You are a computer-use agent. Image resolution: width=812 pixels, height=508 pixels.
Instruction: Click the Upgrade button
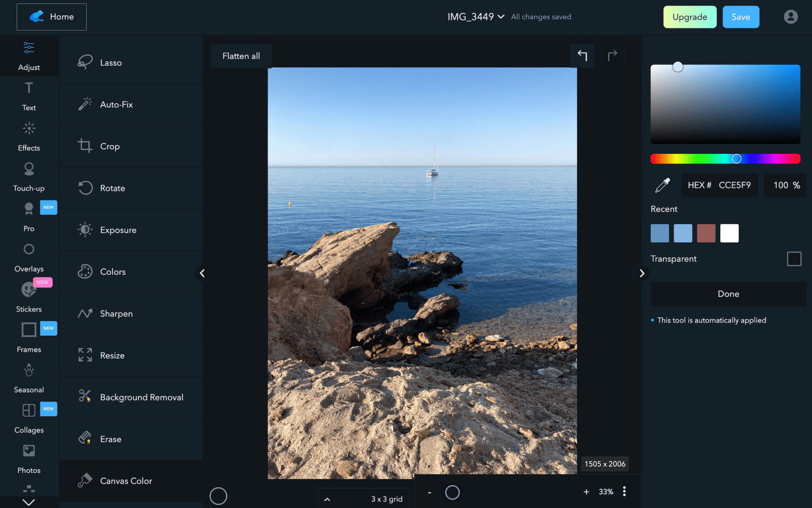pos(689,17)
